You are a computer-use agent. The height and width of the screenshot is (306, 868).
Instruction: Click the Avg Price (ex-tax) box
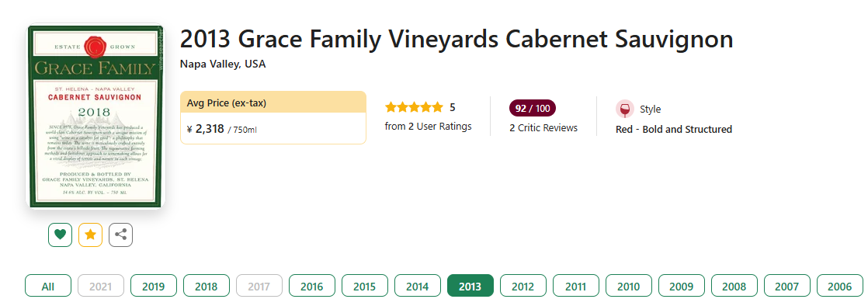(x=273, y=117)
